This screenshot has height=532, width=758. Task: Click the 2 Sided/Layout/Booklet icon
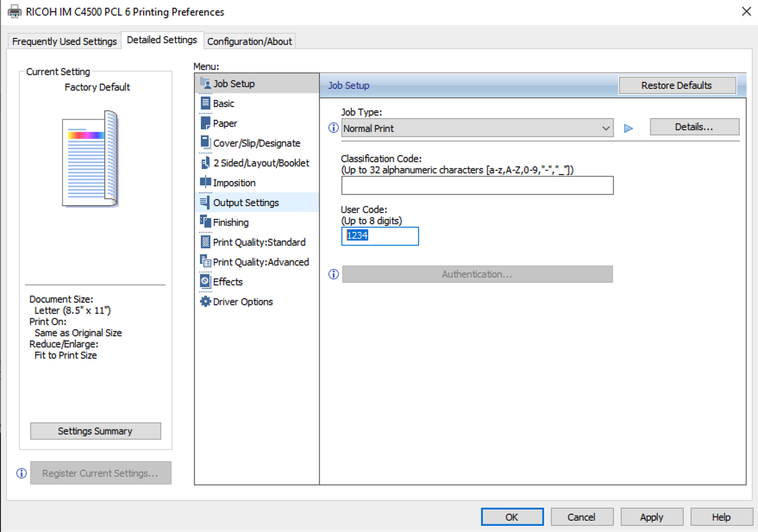tap(205, 162)
